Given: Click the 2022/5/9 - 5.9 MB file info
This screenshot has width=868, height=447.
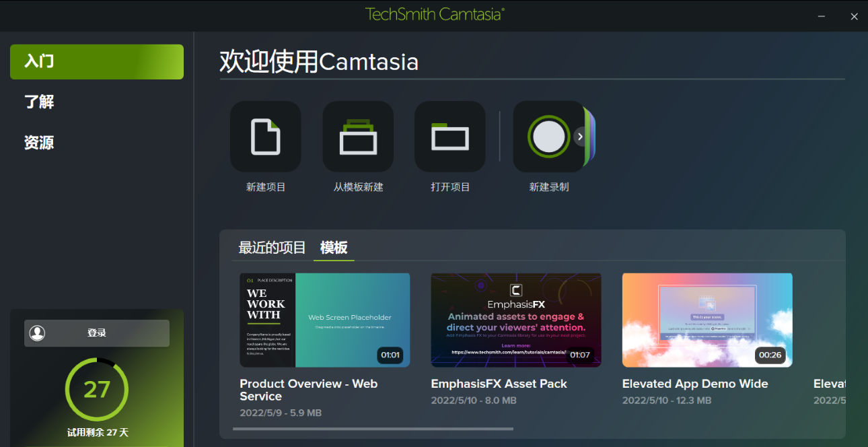Looking at the screenshot, I should point(281,413).
